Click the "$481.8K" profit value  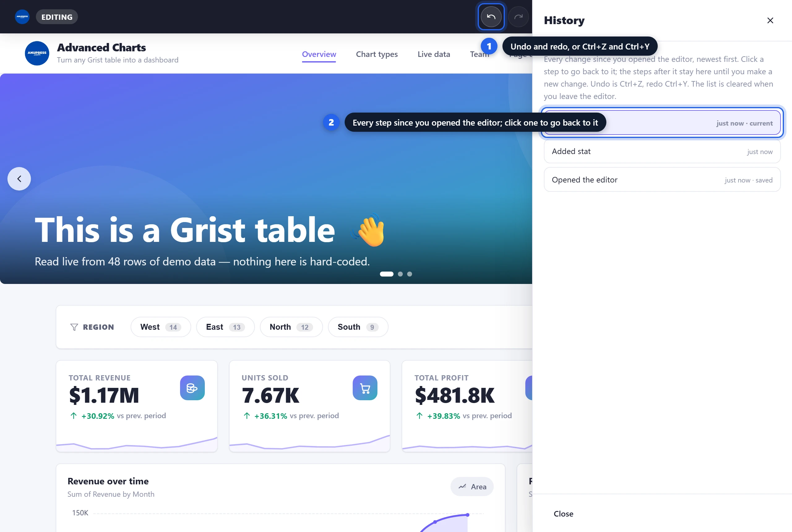pyautogui.click(x=455, y=395)
